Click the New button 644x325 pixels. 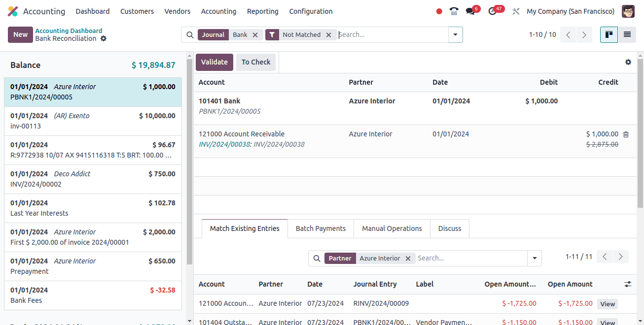click(21, 34)
